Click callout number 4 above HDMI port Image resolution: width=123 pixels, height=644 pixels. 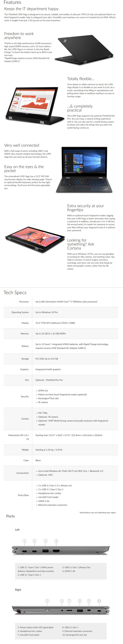tap(56, 541)
